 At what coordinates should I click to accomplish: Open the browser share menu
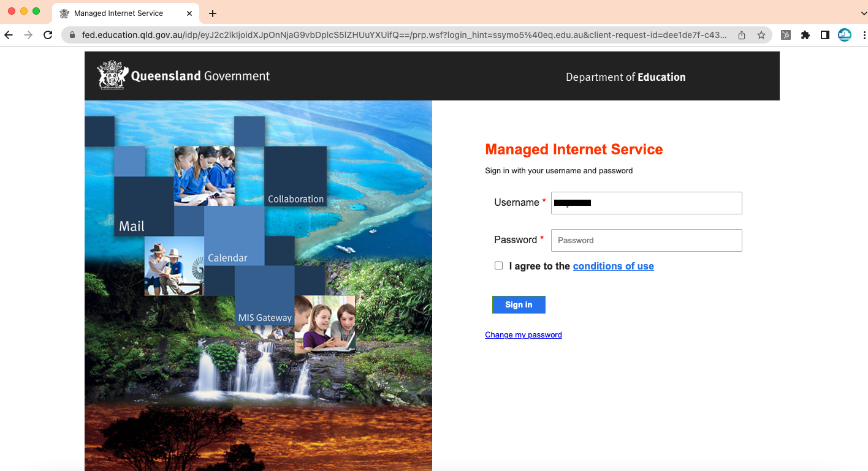[742, 35]
